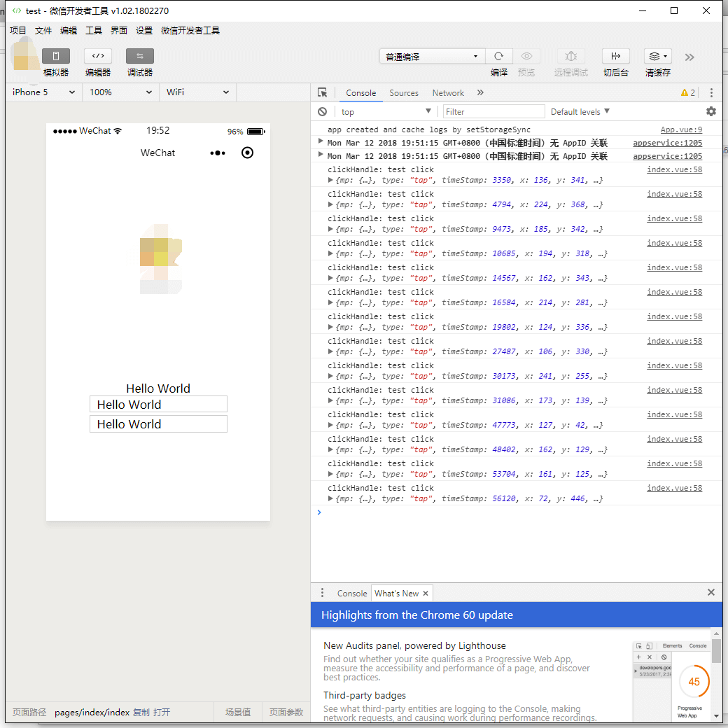
Task: Expand the tap object with timeStamp 10685
Action: [x=330, y=253]
